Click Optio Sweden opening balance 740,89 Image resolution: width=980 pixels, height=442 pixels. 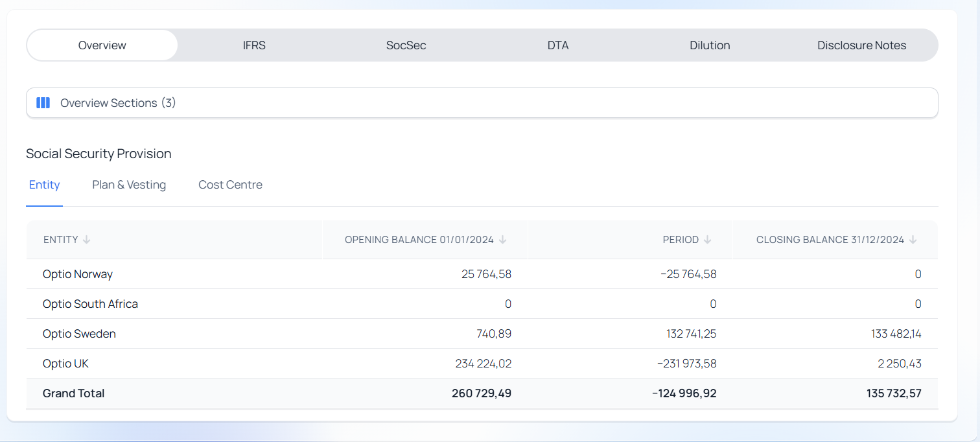tap(494, 334)
